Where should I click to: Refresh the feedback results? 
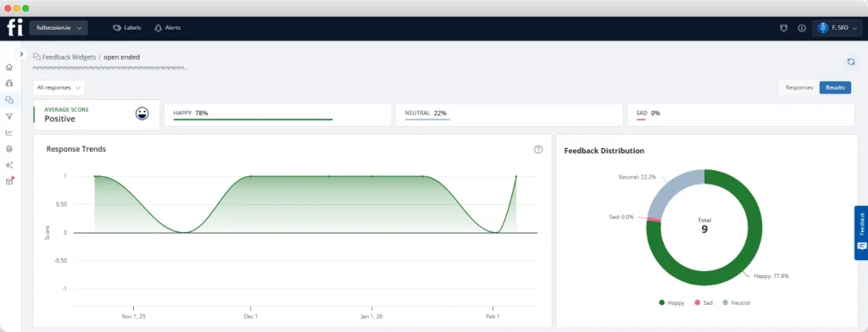(850, 62)
